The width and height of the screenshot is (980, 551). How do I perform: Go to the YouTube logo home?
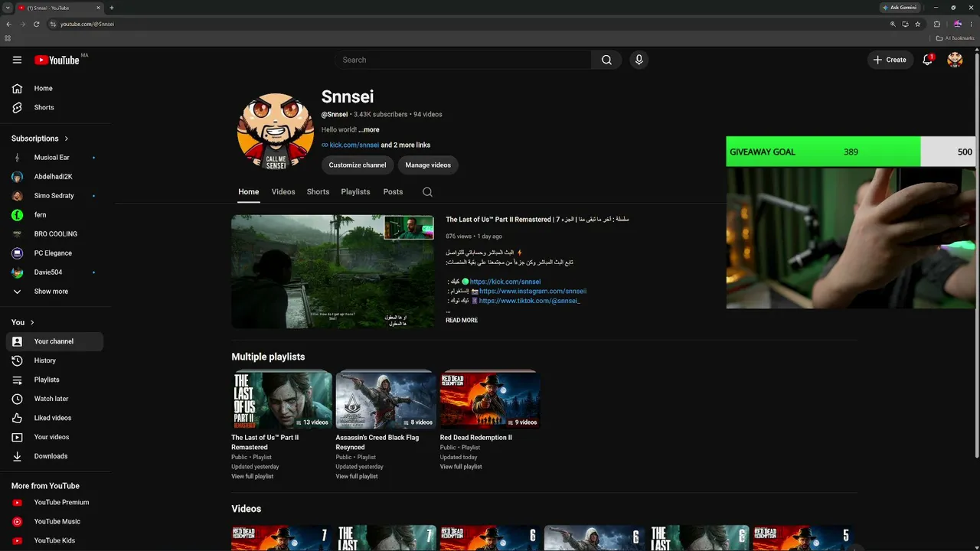coord(57,60)
